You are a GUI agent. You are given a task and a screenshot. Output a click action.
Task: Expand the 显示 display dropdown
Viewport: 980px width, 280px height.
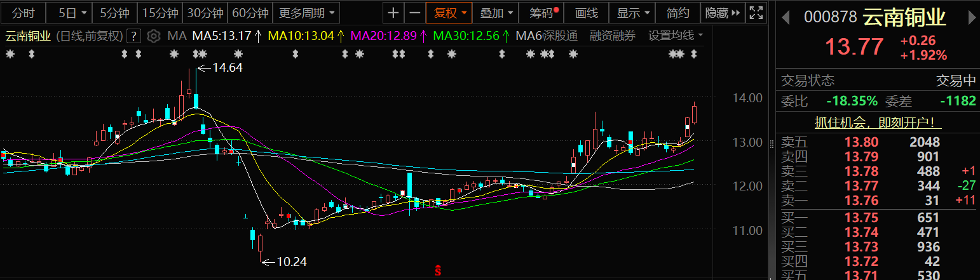coord(634,13)
